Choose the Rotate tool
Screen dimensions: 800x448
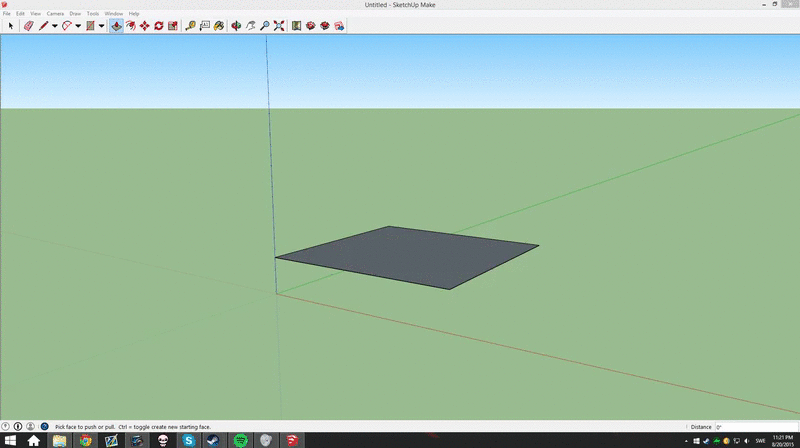159,26
